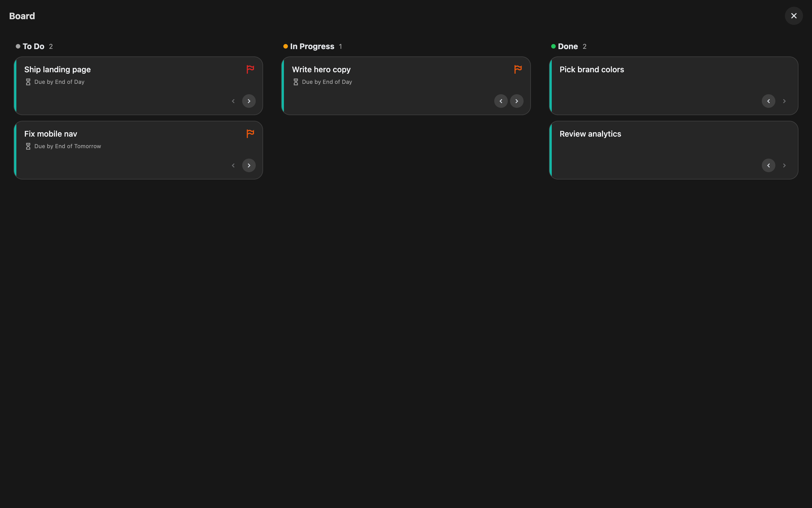Move Pick brand colors back with left arrow
812x508 pixels.
pos(768,101)
